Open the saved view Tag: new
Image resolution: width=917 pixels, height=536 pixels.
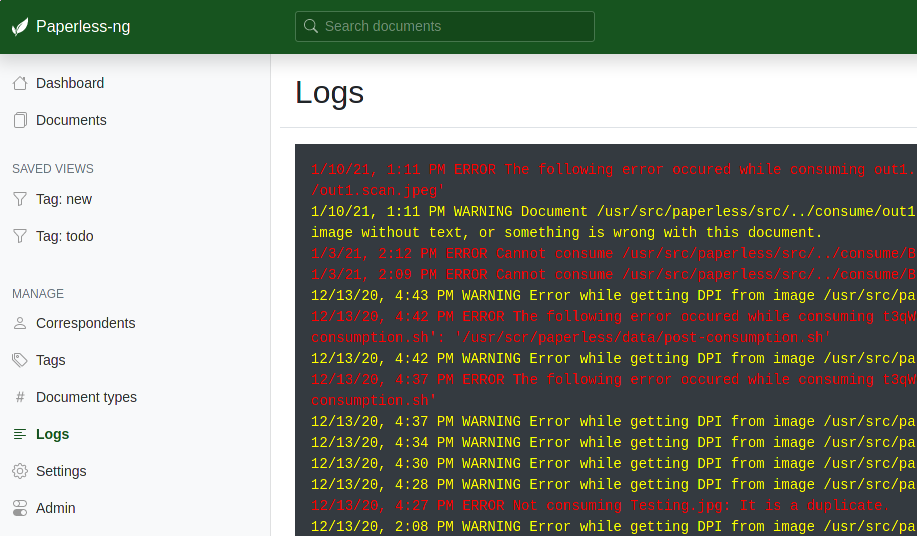pos(64,199)
